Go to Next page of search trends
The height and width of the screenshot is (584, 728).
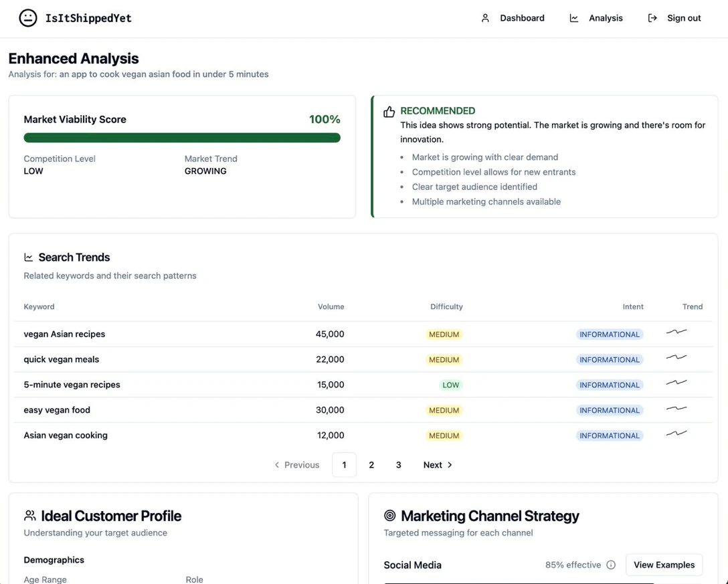click(438, 465)
